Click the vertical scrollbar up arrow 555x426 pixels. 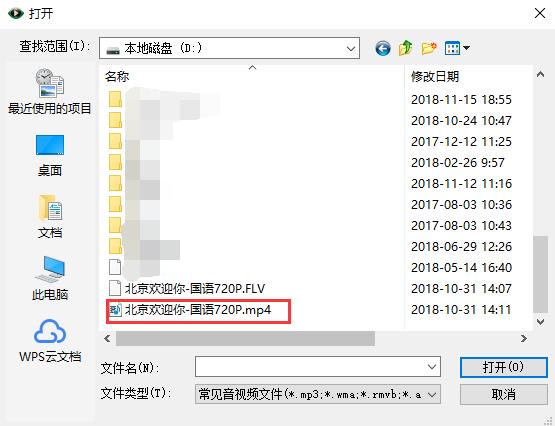pyautogui.click(x=540, y=74)
